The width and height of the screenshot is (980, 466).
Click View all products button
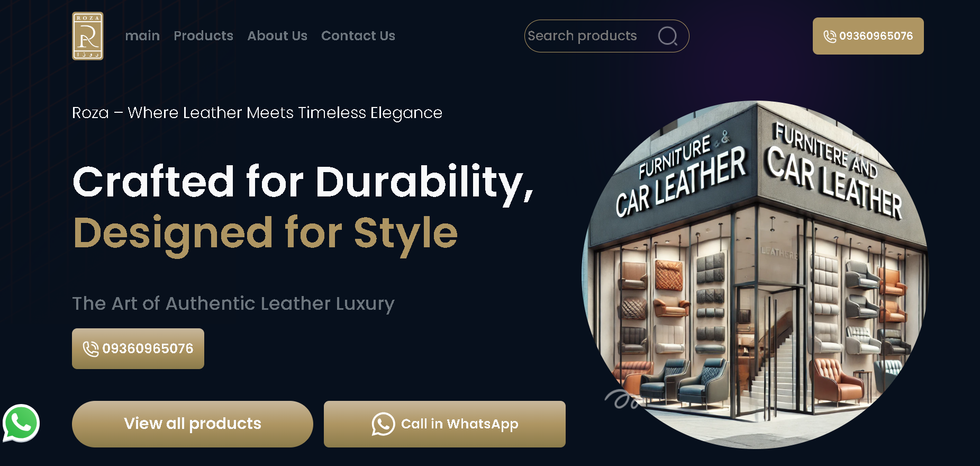[193, 424]
